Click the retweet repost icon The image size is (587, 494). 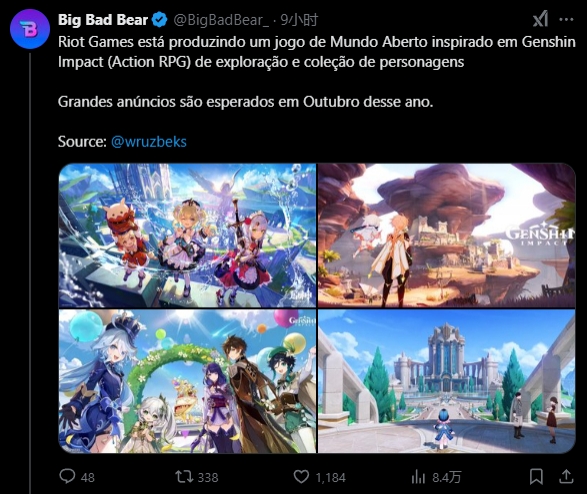[184, 476]
